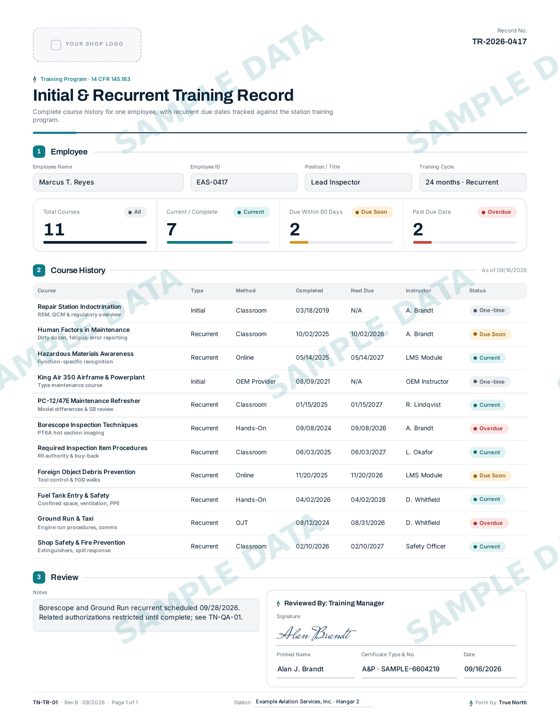Click the Employee Name field Marcus T. Reyes

point(108,182)
